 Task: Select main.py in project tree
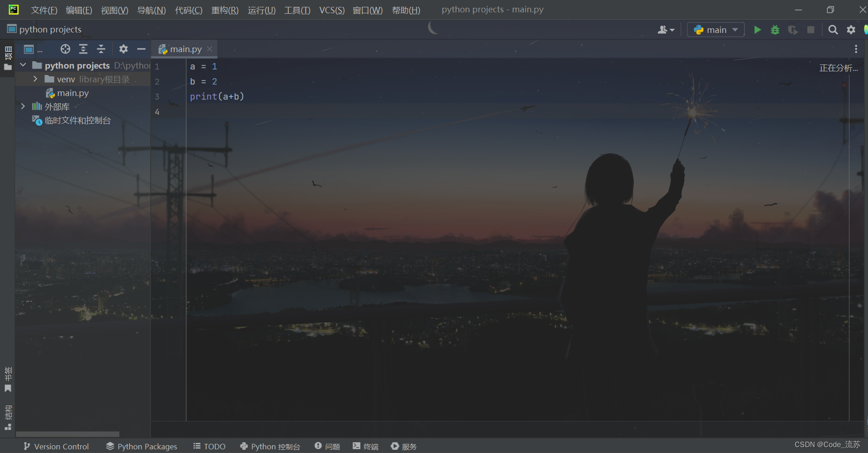point(67,93)
